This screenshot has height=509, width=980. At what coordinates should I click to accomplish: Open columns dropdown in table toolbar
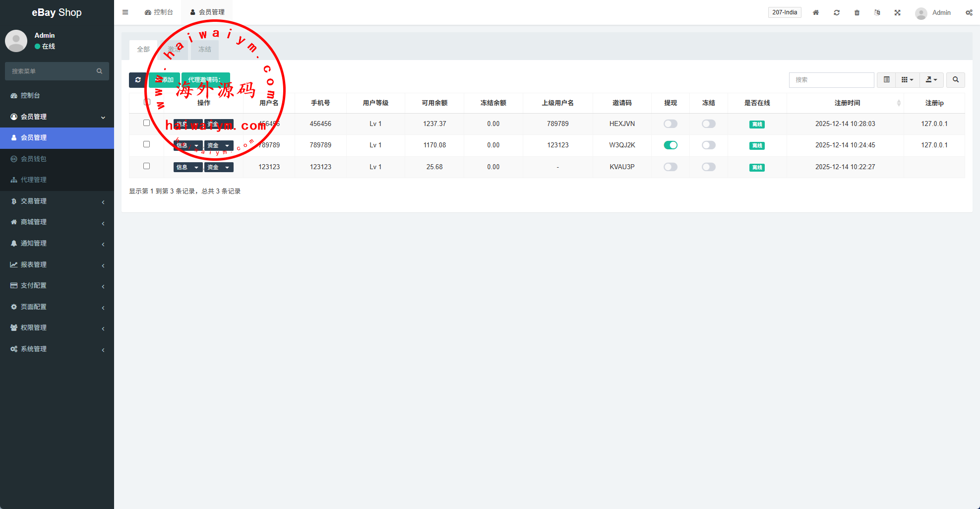click(x=907, y=80)
